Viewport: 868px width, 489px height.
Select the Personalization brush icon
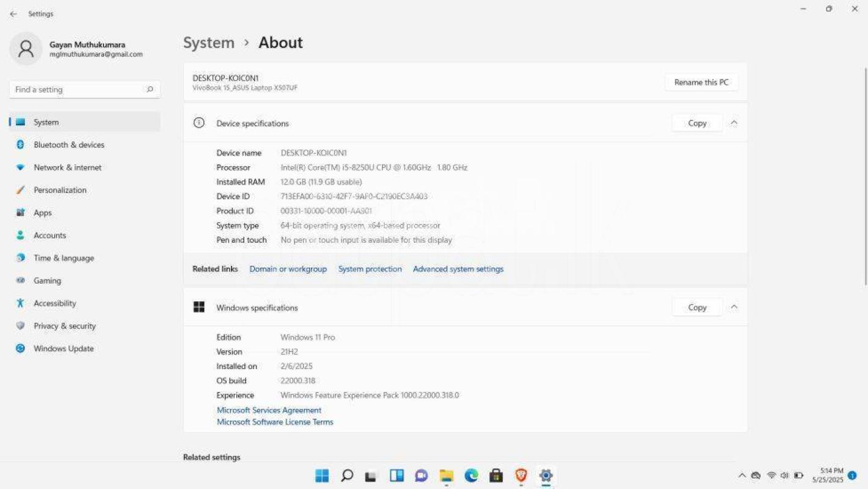pos(19,190)
